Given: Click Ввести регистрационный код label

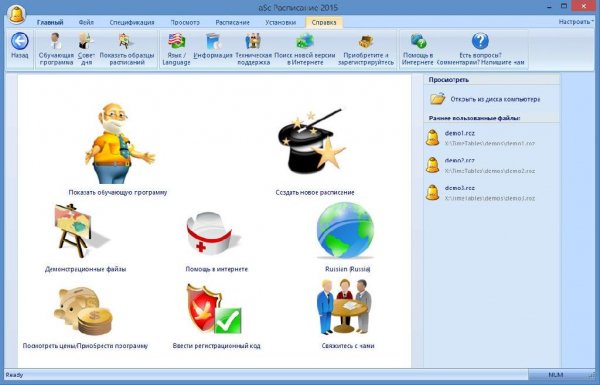Looking at the screenshot, I should [x=216, y=346].
